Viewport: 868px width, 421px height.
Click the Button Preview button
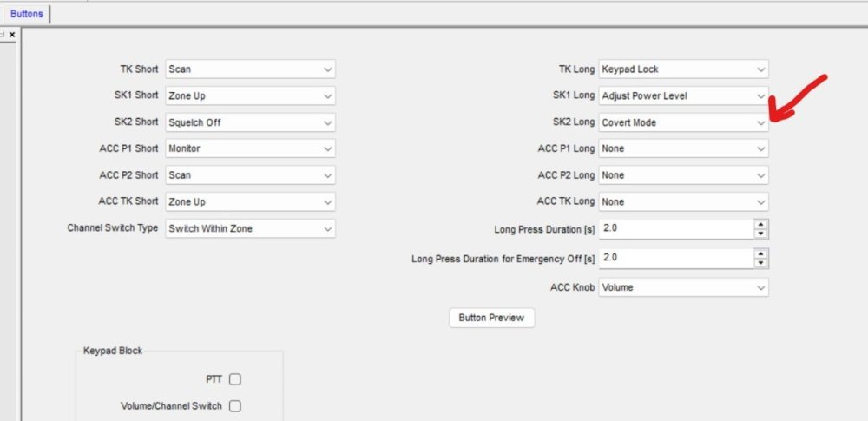(491, 318)
